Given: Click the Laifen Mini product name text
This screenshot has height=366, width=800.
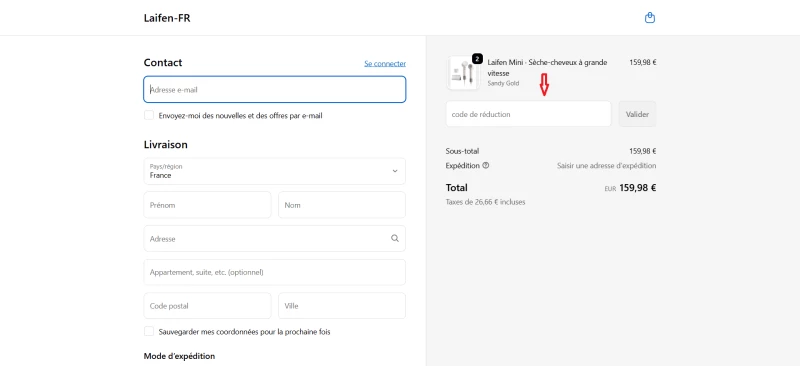Looking at the screenshot, I should (x=547, y=67).
